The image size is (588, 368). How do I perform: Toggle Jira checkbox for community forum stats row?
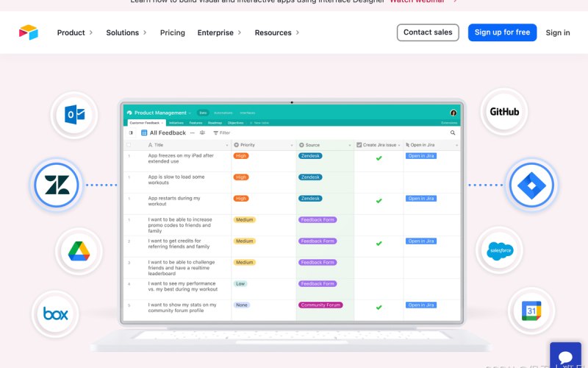[x=379, y=307]
